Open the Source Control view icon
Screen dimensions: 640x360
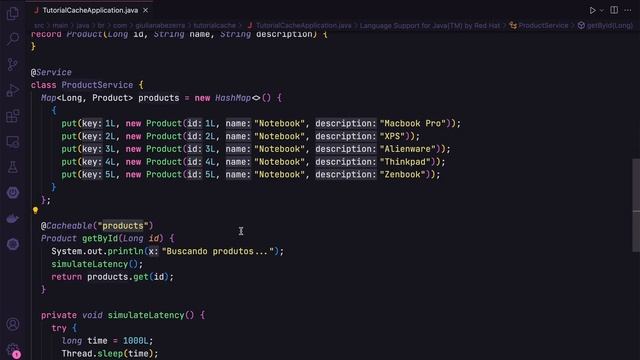coord(13,64)
